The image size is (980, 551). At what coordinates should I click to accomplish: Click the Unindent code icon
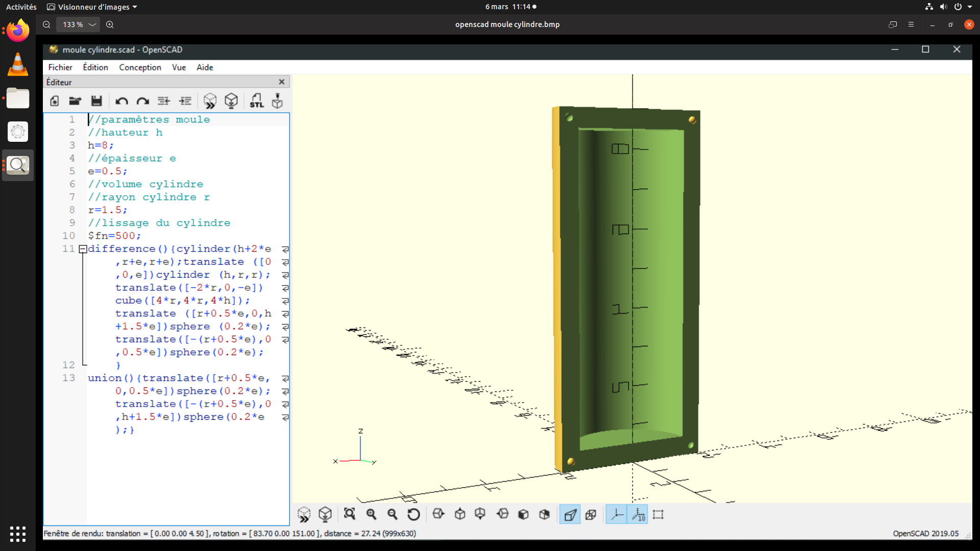click(x=164, y=101)
